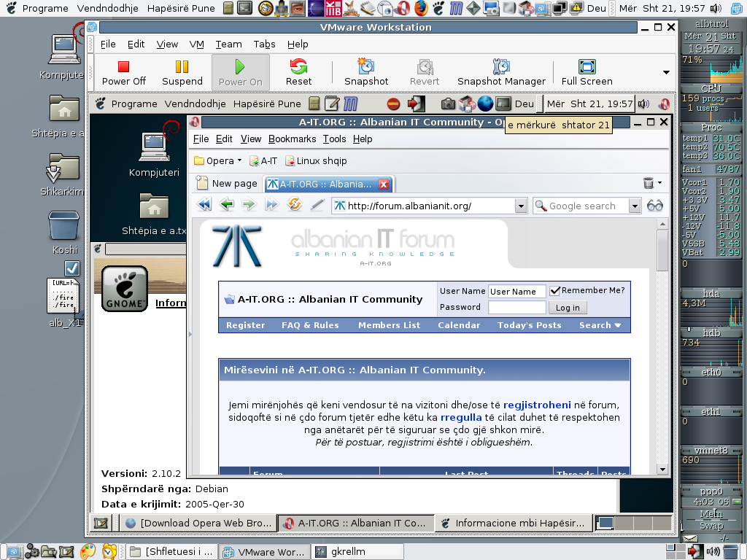Image resolution: width=747 pixels, height=560 pixels.
Task: Click the Power On toolbar button
Action: point(240,72)
